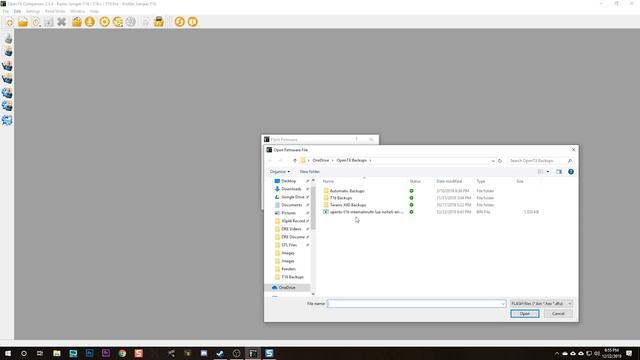Sort by the Type column header
The width and height of the screenshot is (640, 360).
pos(481,181)
